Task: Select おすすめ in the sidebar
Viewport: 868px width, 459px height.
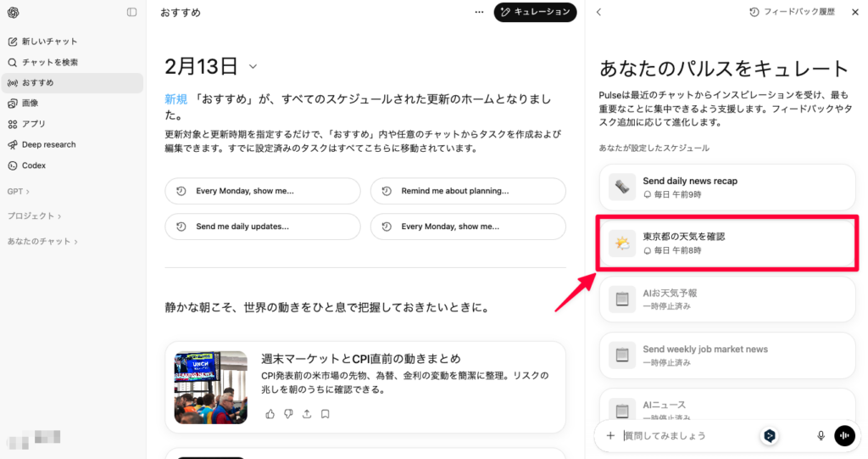Action: tap(72, 82)
